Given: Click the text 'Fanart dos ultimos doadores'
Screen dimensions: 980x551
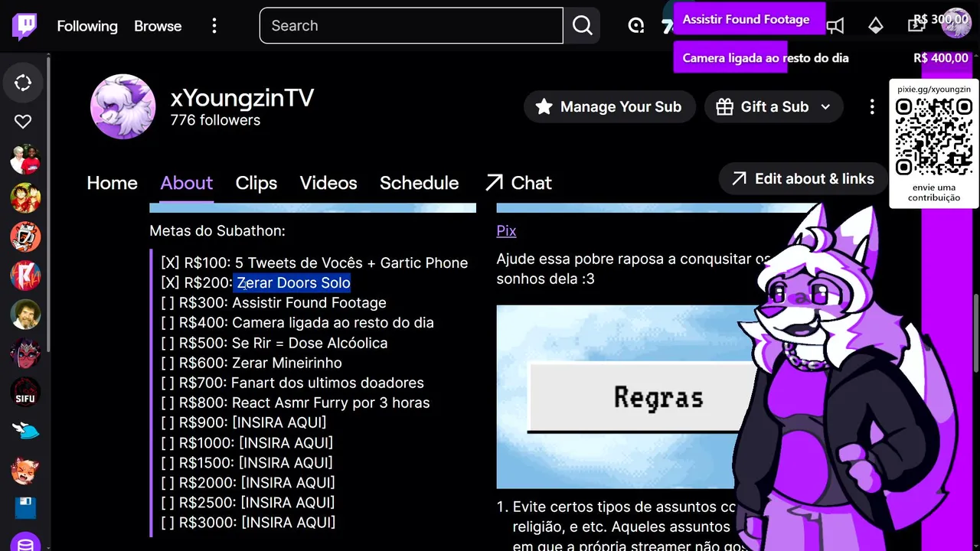Looking at the screenshot, I should coord(328,383).
